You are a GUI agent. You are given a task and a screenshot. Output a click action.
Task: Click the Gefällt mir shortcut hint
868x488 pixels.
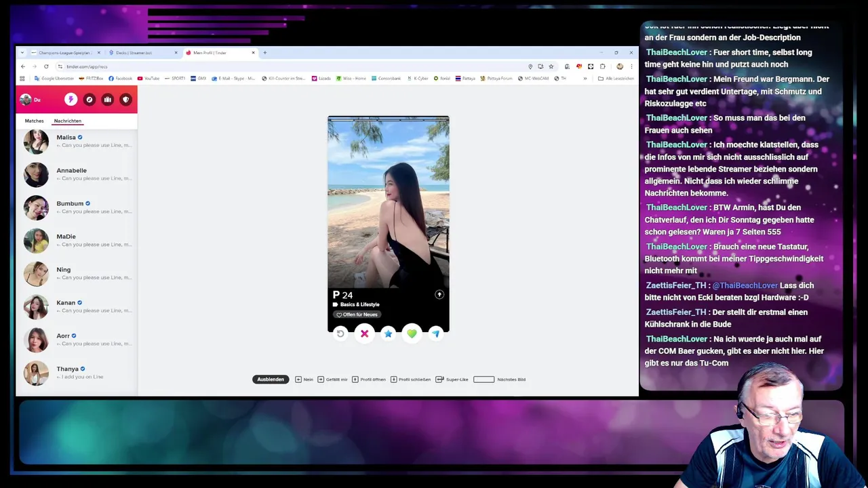pos(332,380)
